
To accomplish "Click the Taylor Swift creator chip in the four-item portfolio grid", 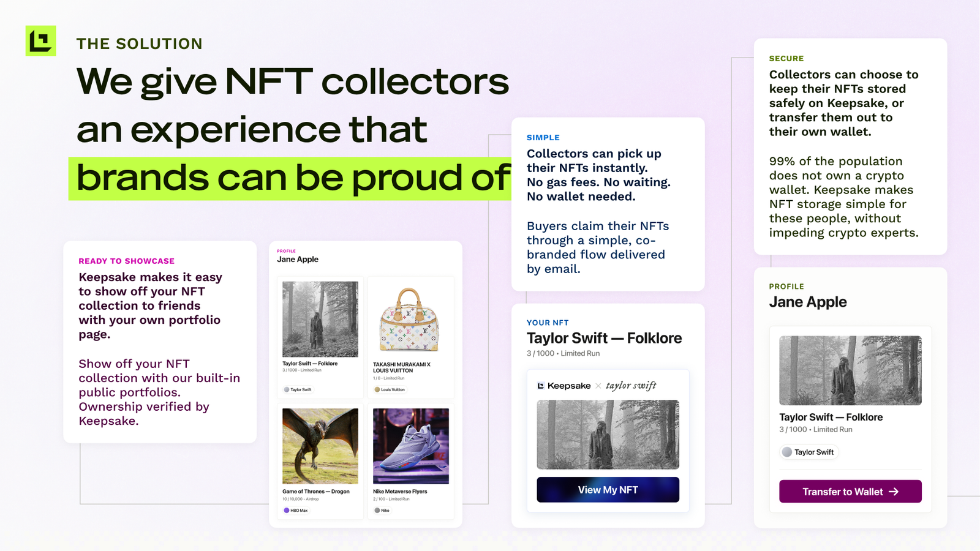I will click(x=298, y=389).
